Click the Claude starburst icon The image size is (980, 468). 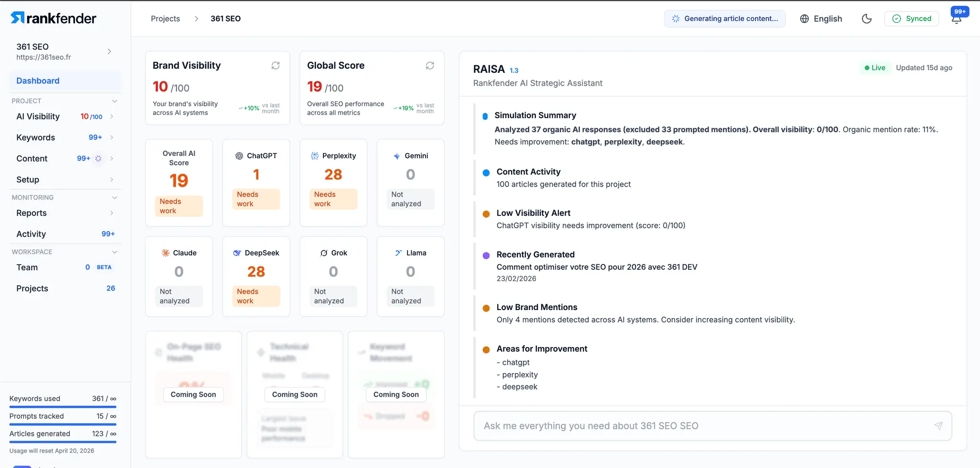pyautogui.click(x=166, y=253)
